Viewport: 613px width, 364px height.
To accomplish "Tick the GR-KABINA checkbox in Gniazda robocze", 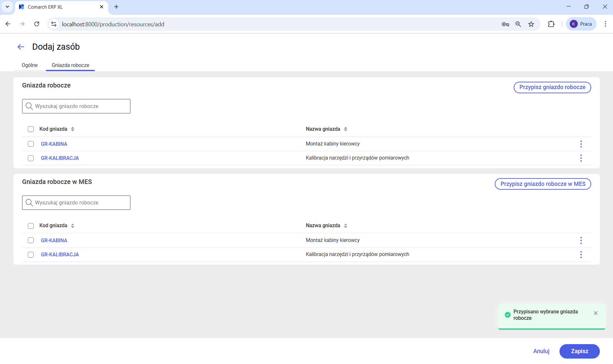I will [x=31, y=144].
